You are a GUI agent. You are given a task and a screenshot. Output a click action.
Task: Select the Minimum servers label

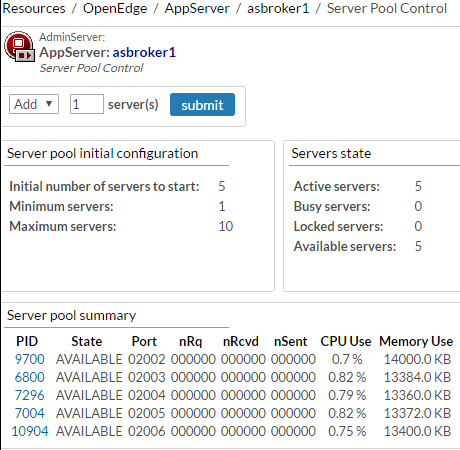(61, 206)
